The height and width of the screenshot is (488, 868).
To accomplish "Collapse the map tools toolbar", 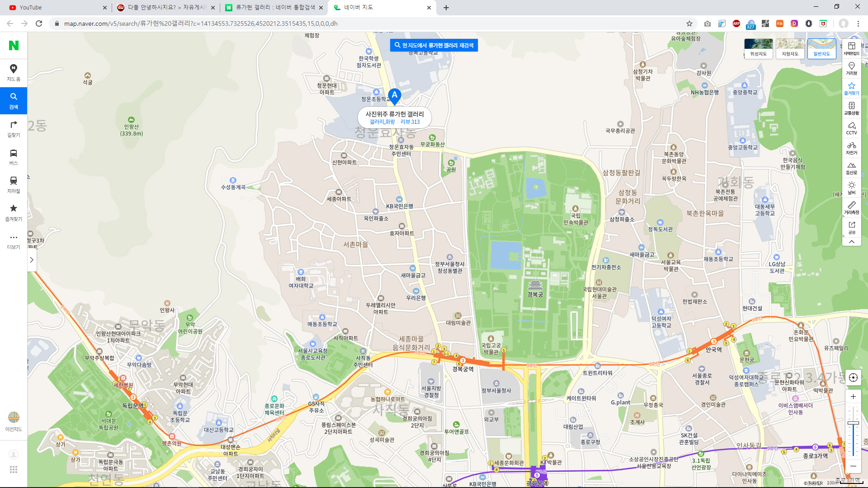I will pyautogui.click(x=851, y=242).
